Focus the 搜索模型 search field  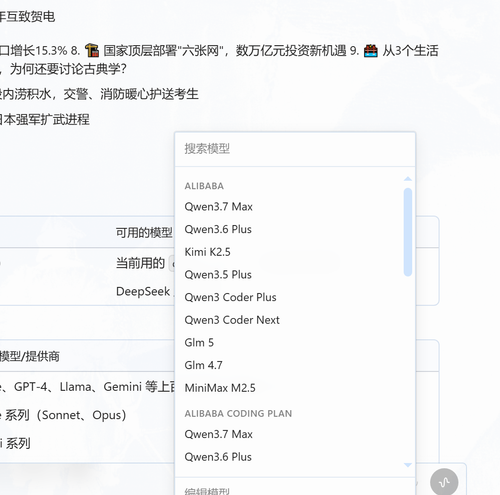tap(295, 149)
